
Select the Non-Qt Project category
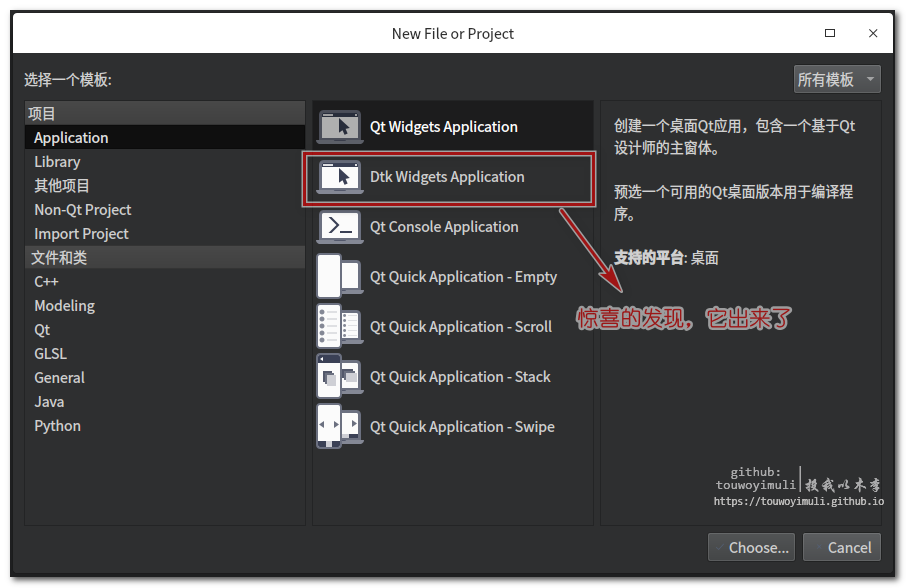point(165,210)
